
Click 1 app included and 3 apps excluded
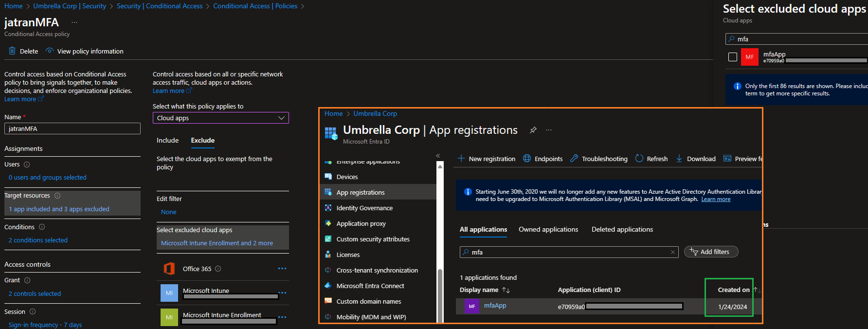59,209
